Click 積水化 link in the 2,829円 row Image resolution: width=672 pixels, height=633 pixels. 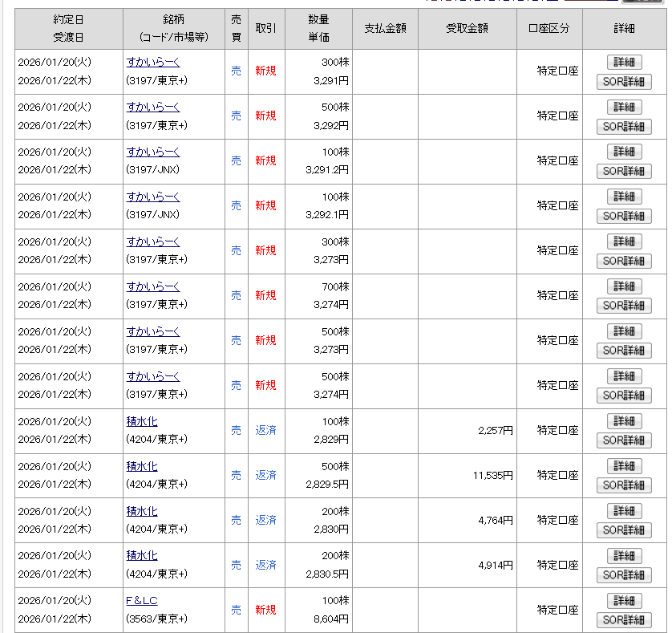click(x=142, y=421)
